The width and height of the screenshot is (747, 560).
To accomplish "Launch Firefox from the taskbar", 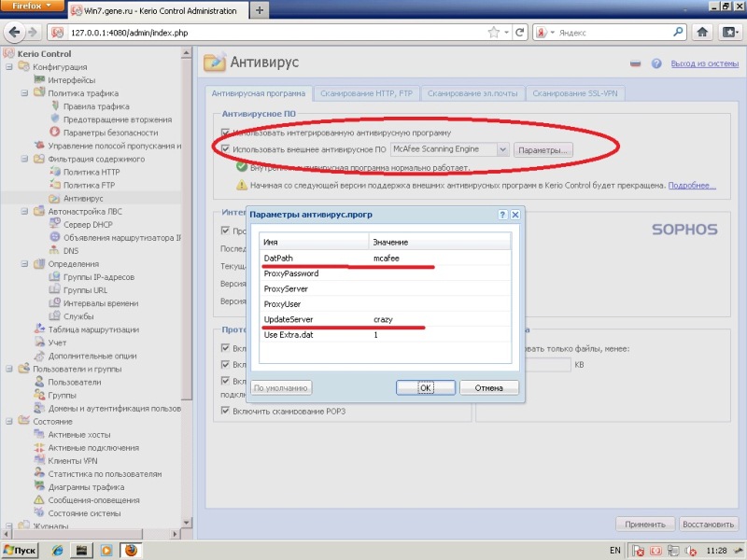I will click(x=131, y=550).
